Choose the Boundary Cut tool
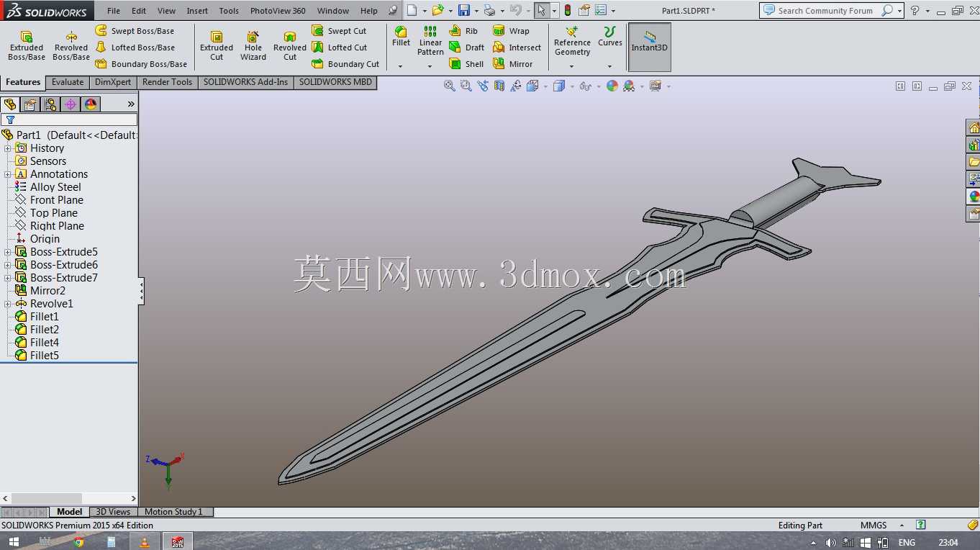This screenshot has height=550, width=980. click(x=345, y=64)
